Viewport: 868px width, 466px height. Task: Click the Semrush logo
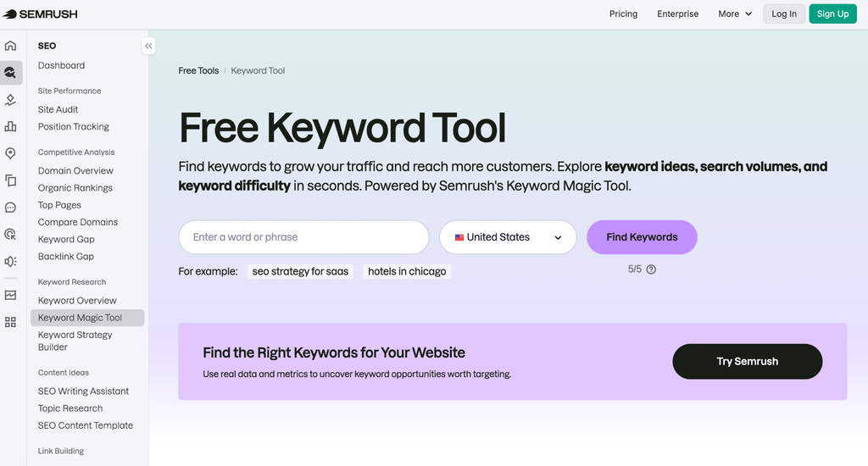(x=41, y=14)
